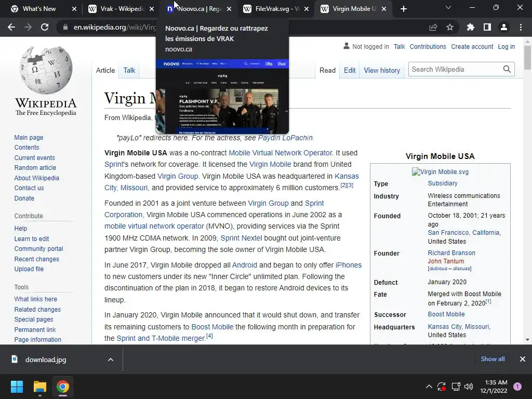The width and height of the screenshot is (532, 399).
Task: Open the download.jpg file
Action: click(x=46, y=360)
